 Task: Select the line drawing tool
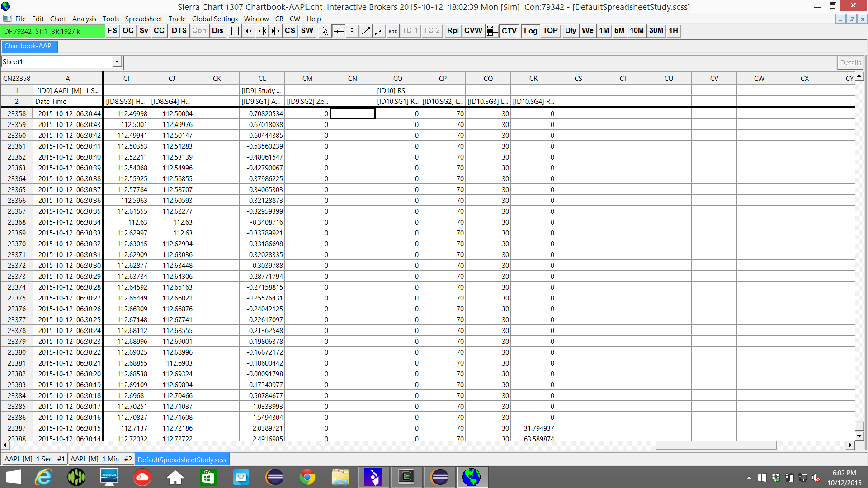pyautogui.click(x=366, y=31)
